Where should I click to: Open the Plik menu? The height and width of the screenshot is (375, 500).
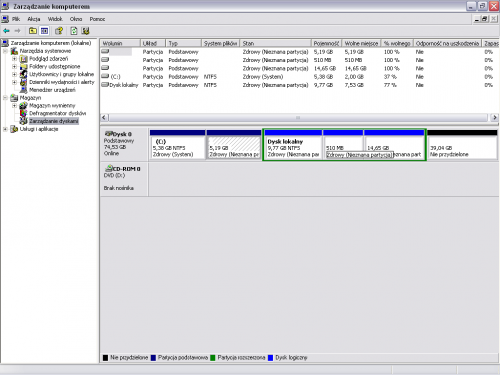pos(16,19)
